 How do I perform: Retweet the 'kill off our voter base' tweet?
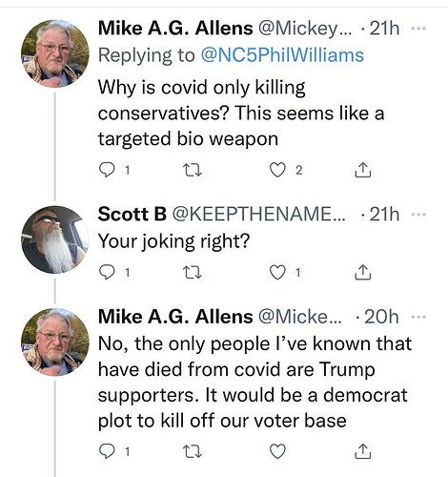point(193,451)
